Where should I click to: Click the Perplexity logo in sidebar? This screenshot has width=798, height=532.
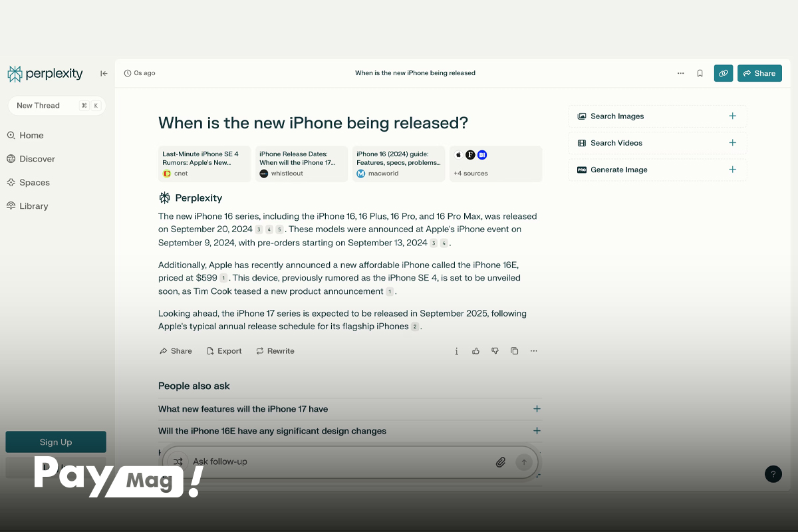pos(45,74)
